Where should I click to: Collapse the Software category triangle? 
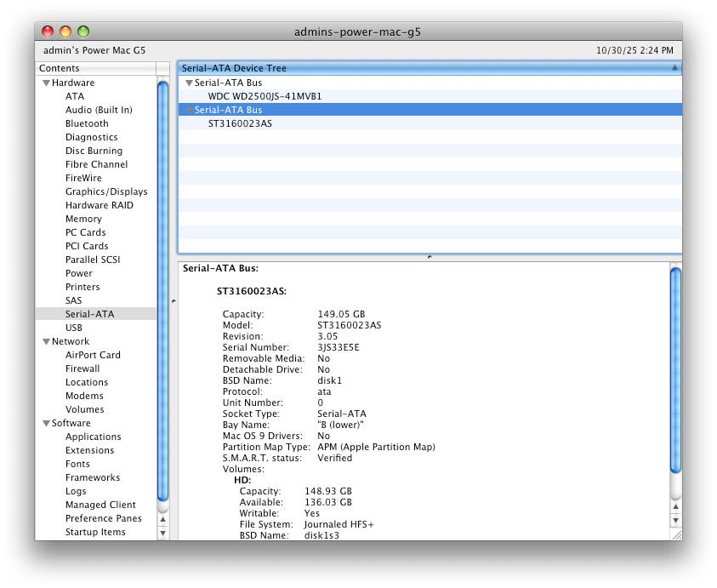[46, 424]
